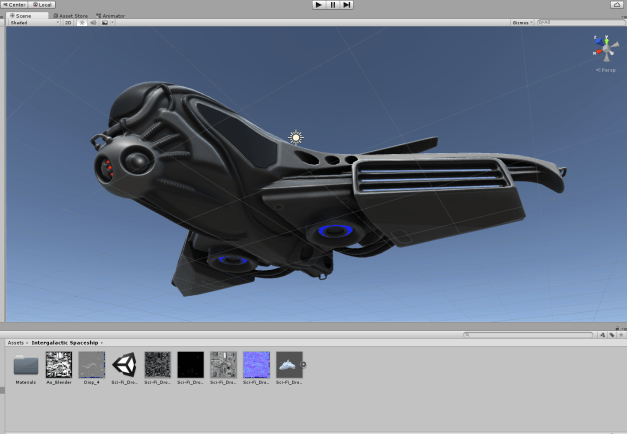The width and height of the screenshot is (627, 434).
Task: Select the spaceship model asset thumbnail
Action: point(289,364)
